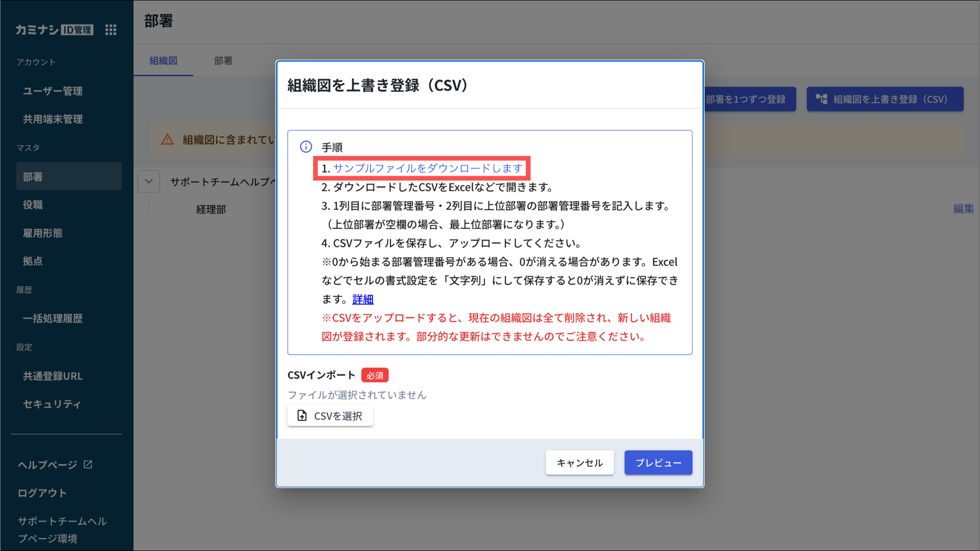Go to 一括処理履歴 in sidebar
Screen dimensions: 980x551
tap(53, 318)
